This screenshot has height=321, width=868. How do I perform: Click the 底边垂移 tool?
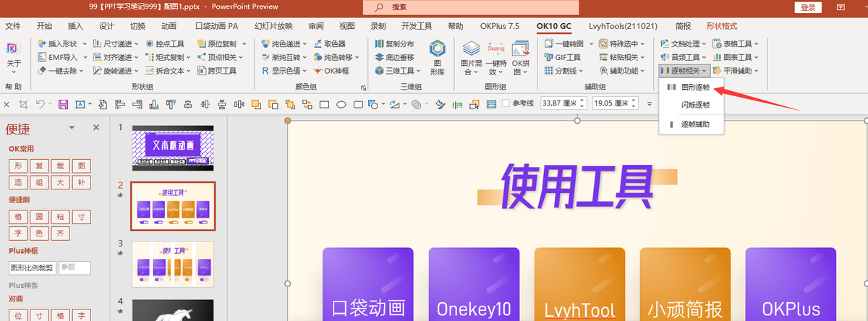[395, 57]
